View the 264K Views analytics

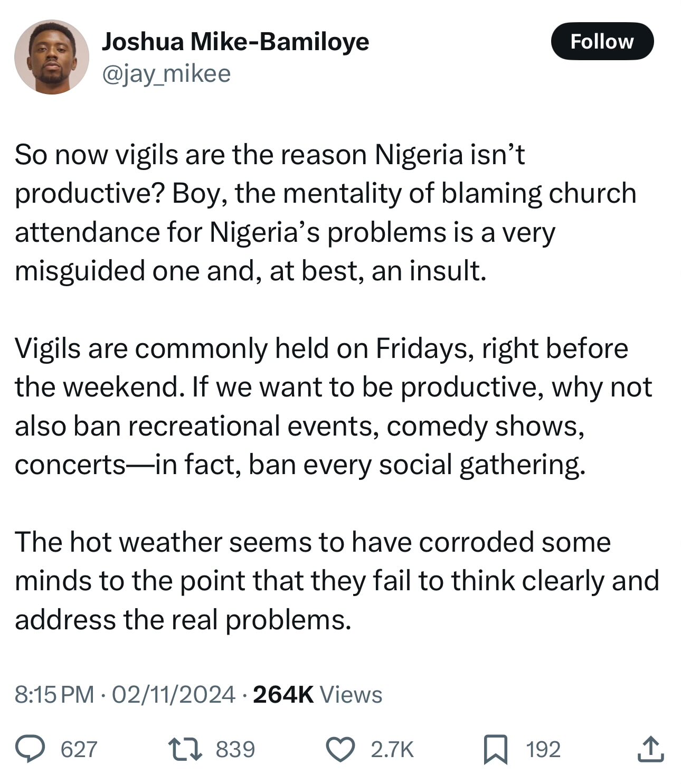click(x=317, y=694)
